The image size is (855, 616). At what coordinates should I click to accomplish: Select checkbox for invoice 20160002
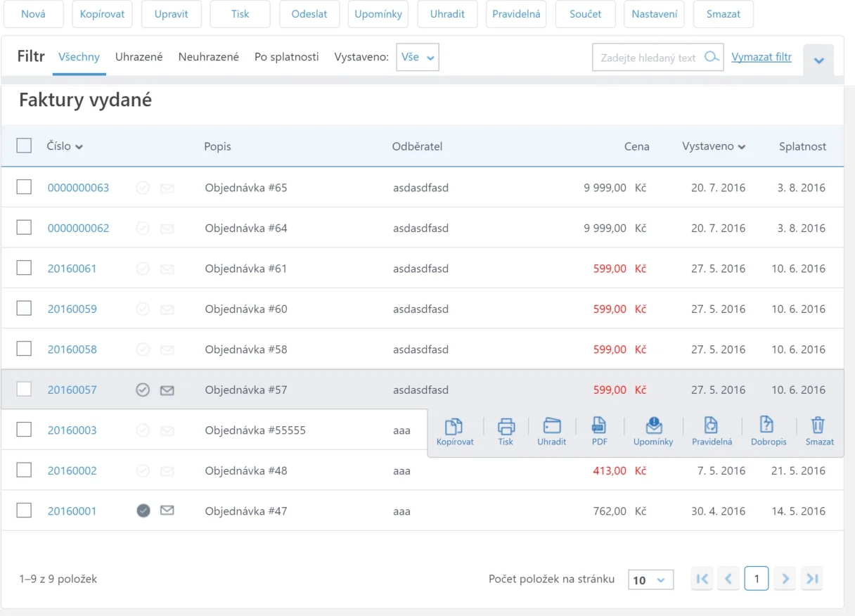pos(24,470)
